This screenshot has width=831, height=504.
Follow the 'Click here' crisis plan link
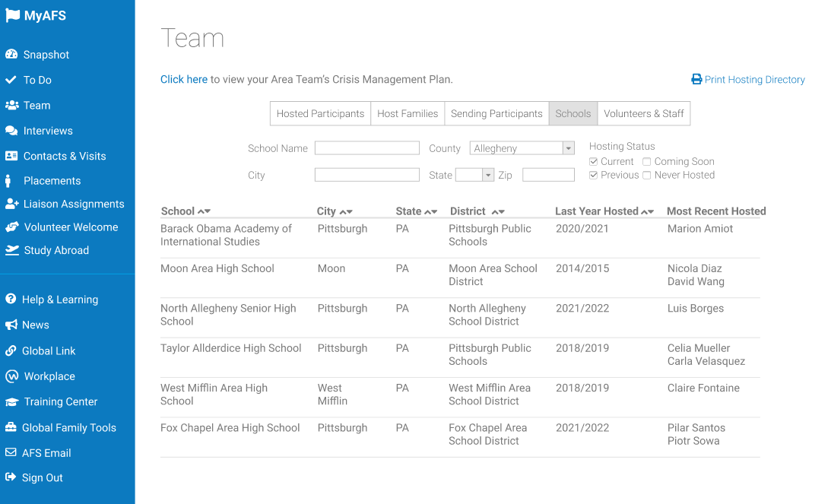(x=184, y=79)
